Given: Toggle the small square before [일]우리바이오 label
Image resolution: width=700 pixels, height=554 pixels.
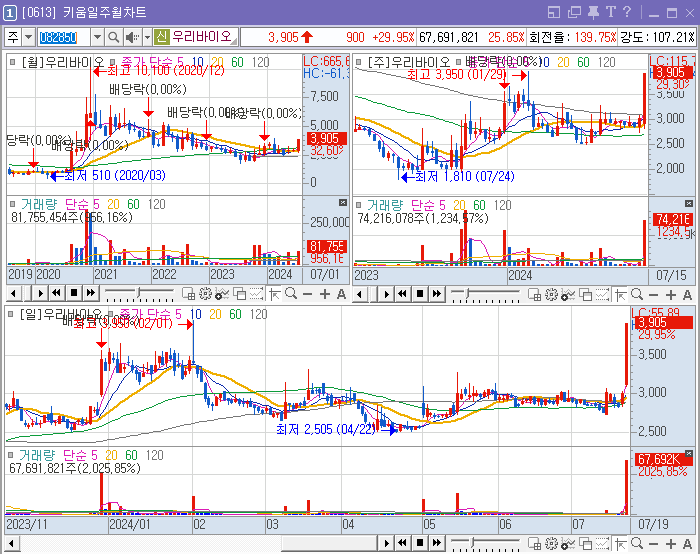Looking at the screenshot, I should (11, 314).
